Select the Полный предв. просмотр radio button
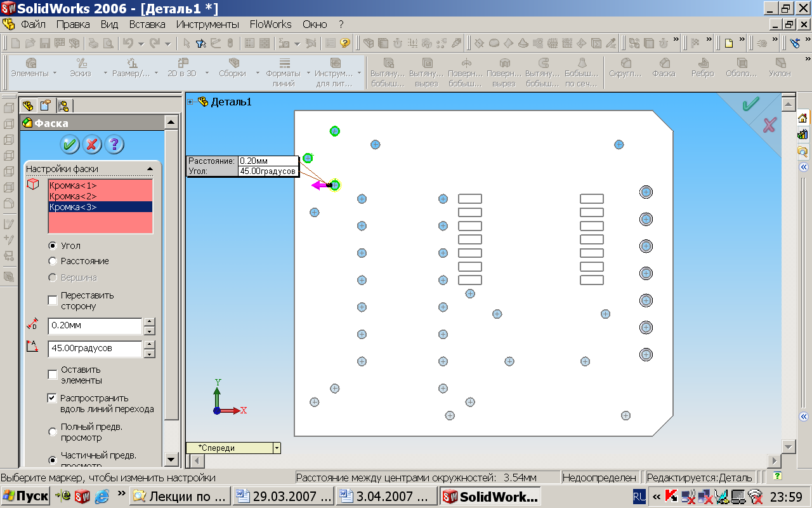The width and height of the screenshot is (812, 508). (x=53, y=432)
